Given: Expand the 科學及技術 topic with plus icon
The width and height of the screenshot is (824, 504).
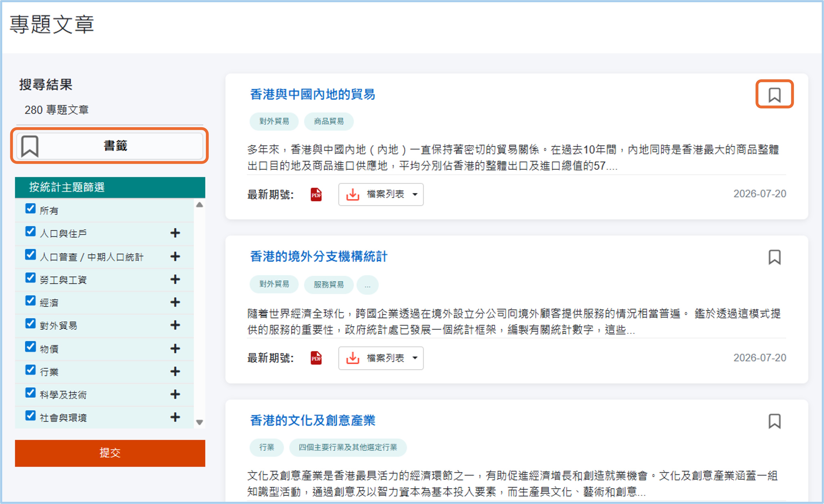Looking at the screenshot, I should click(175, 394).
